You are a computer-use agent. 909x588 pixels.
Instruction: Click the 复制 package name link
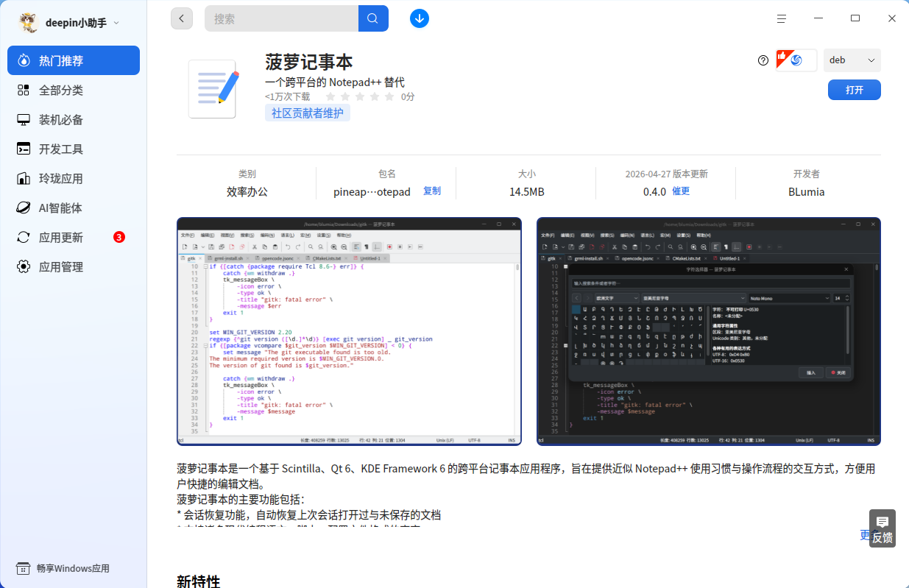pyautogui.click(x=432, y=191)
